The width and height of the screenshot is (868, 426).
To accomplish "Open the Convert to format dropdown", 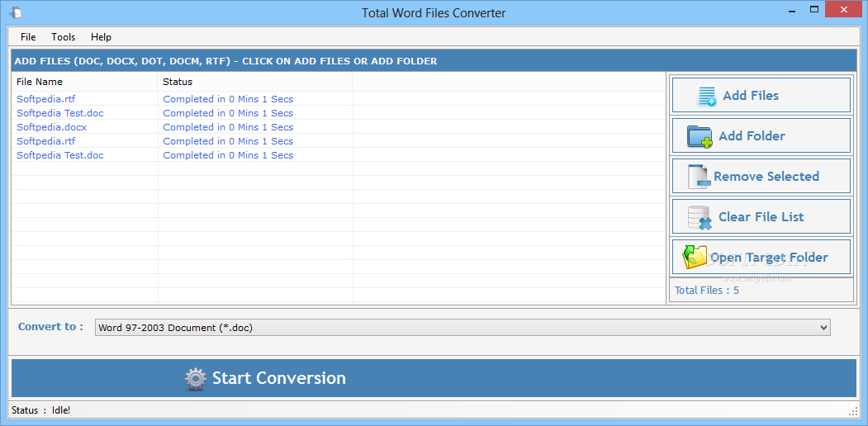I will (x=462, y=328).
